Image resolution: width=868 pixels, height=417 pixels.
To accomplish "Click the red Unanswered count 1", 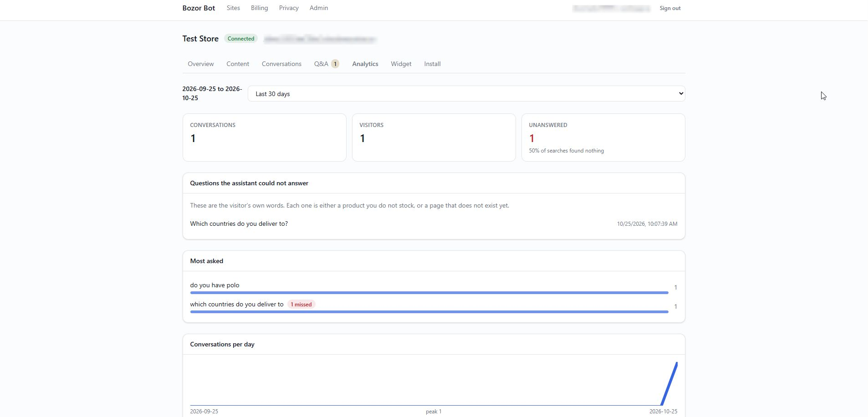I will 531,138.
